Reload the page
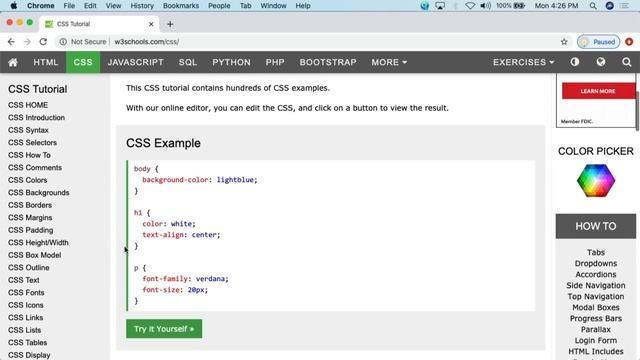The width and height of the screenshot is (640, 360). [x=43, y=42]
